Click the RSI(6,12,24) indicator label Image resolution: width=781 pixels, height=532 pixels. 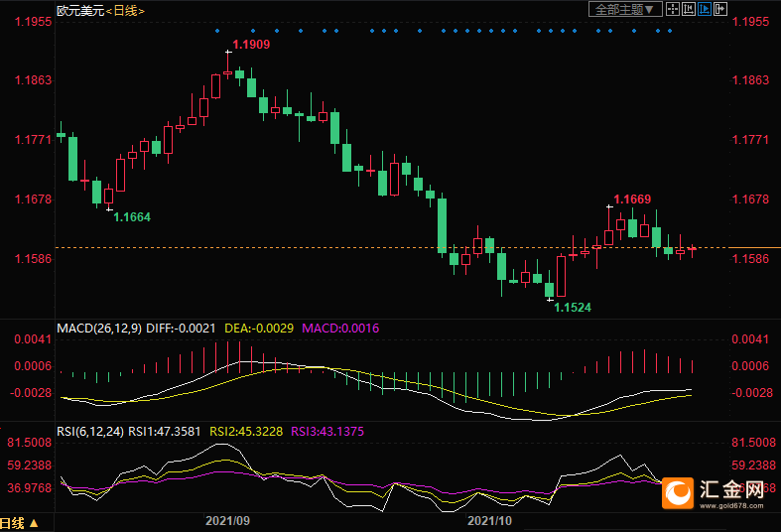pyautogui.click(x=90, y=432)
